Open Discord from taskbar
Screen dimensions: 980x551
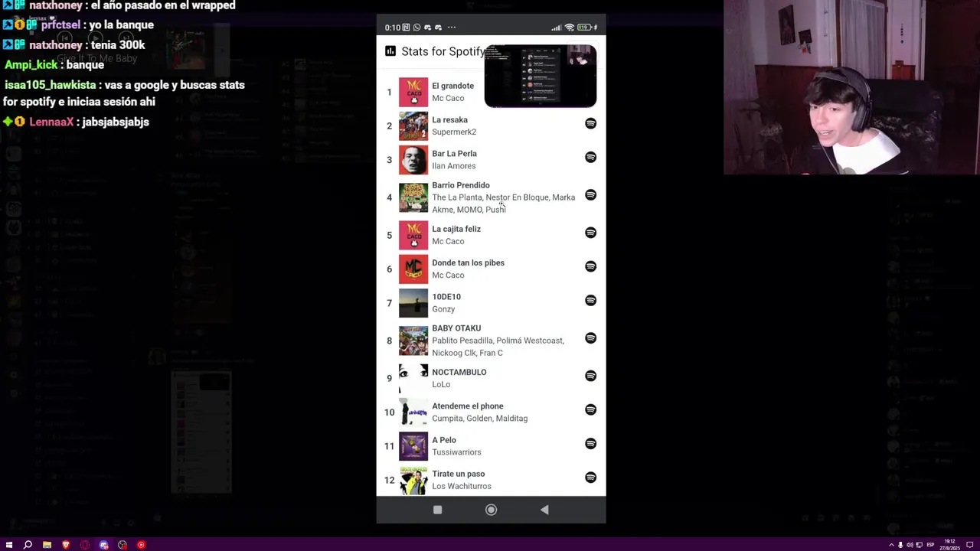103,545
